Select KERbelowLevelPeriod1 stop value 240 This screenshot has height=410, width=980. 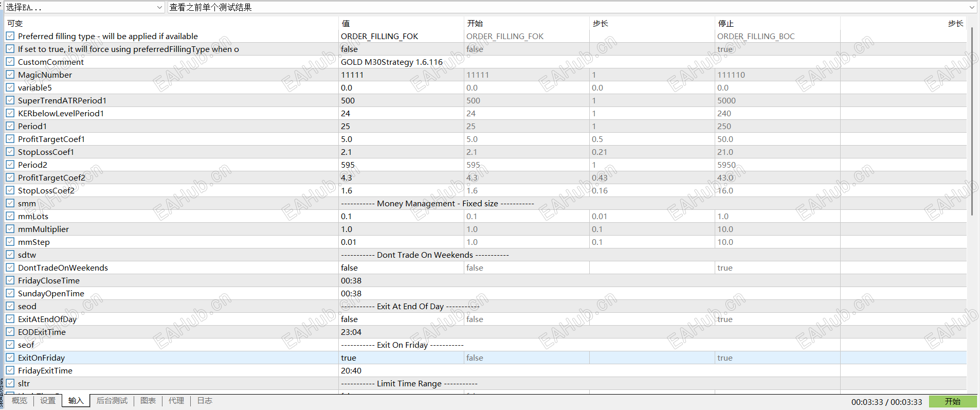pyautogui.click(x=724, y=113)
